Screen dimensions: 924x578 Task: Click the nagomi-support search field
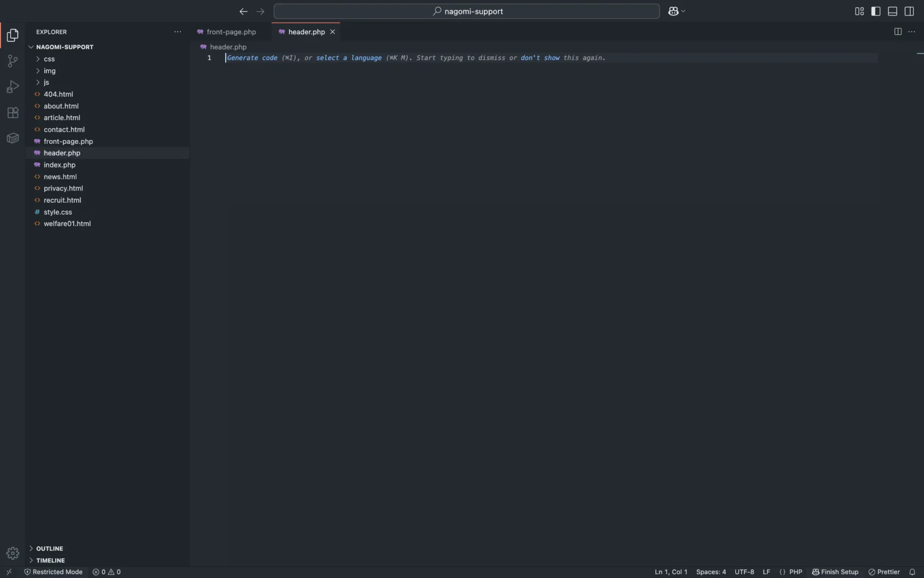click(x=467, y=11)
